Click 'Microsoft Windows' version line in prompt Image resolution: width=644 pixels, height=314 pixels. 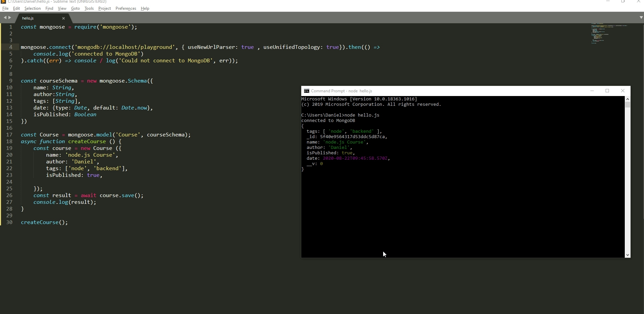(x=359, y=99)
